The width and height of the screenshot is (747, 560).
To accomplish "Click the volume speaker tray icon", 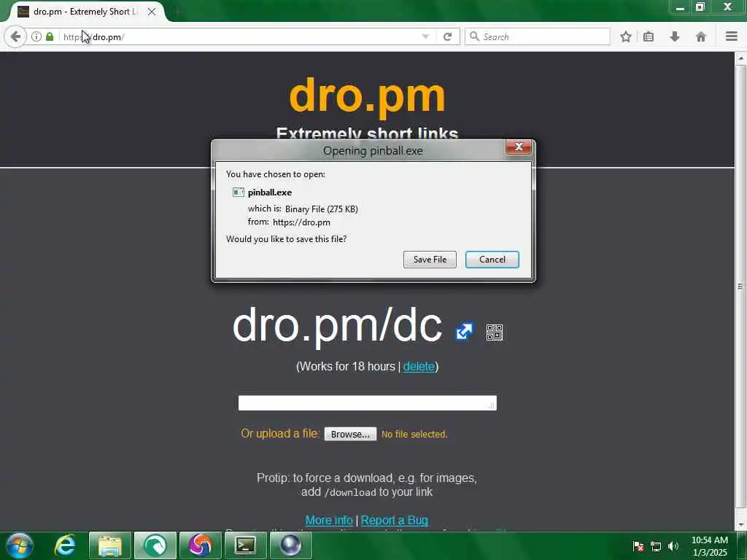I will (673, 546).
